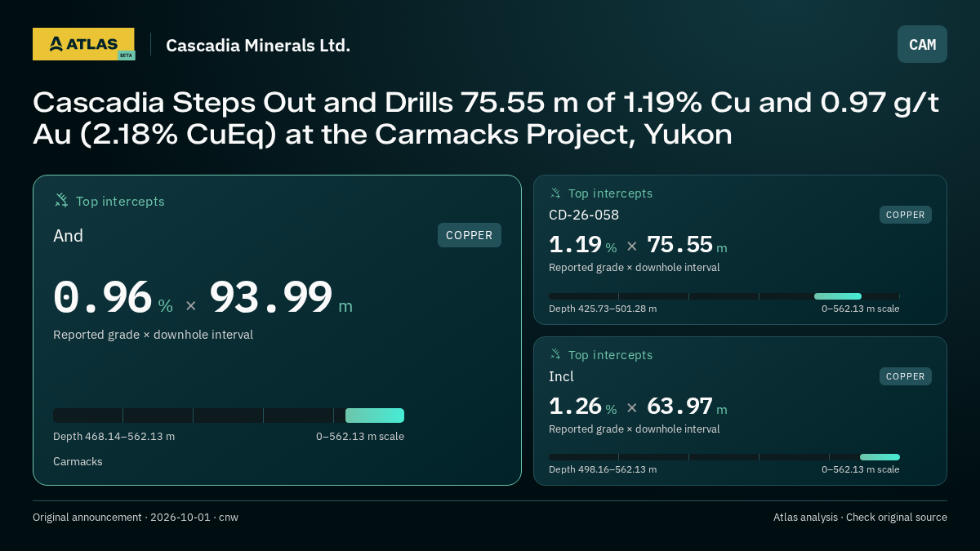The image size is (980, 551).
Task: Click Depth 498.16–562.13 m text
Action: pos(603,469)
